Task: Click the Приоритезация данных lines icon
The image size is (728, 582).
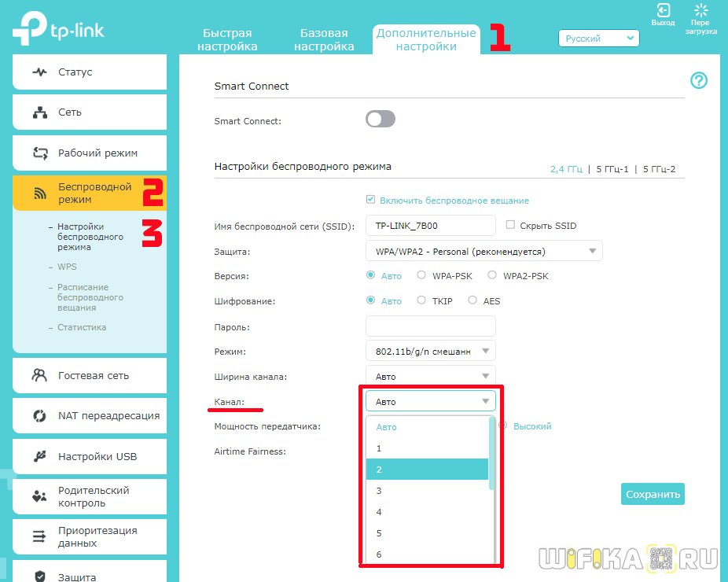Action: pos(39,536)
